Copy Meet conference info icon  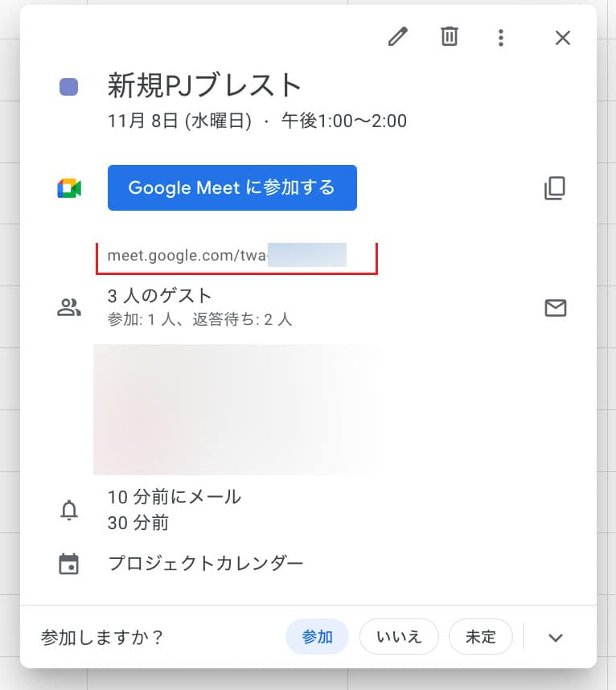tap(555, 188)
